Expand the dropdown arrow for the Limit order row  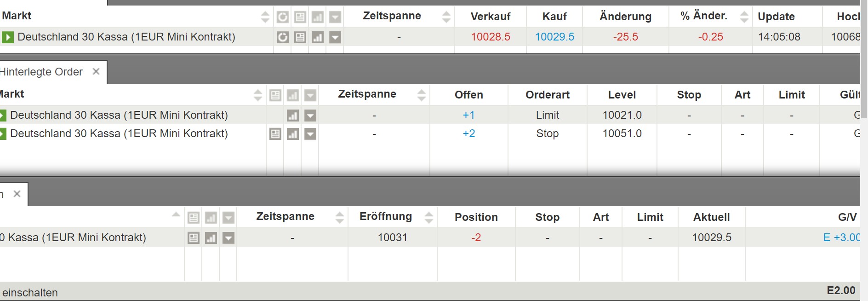[310, 116]
